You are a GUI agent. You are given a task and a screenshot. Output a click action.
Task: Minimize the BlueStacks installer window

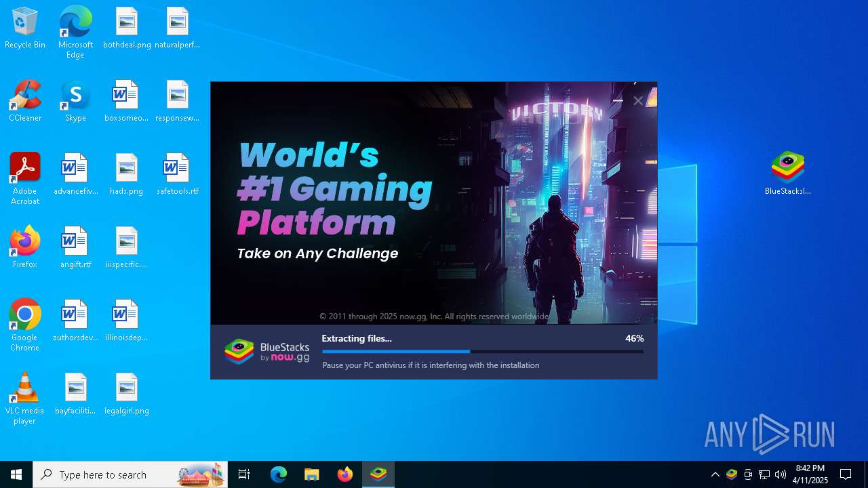[618, 101]
